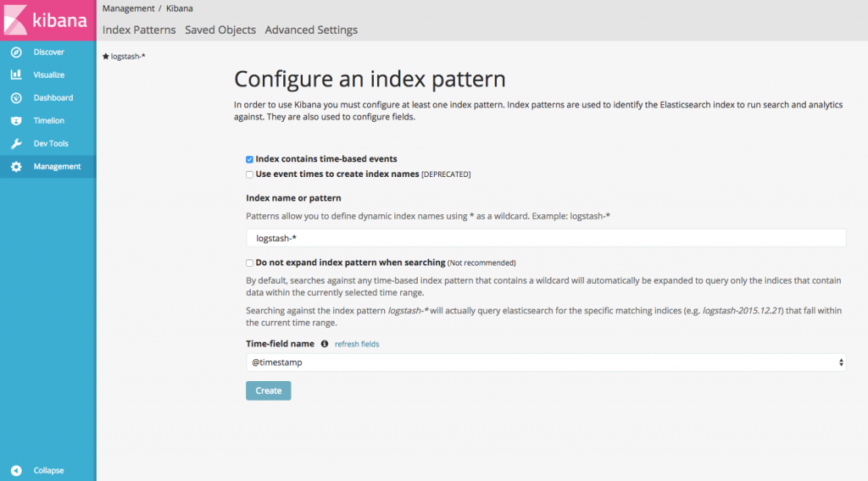Open Timelion via its mask icon
This screenshot has width=868, height=481.
pos(16,121)
